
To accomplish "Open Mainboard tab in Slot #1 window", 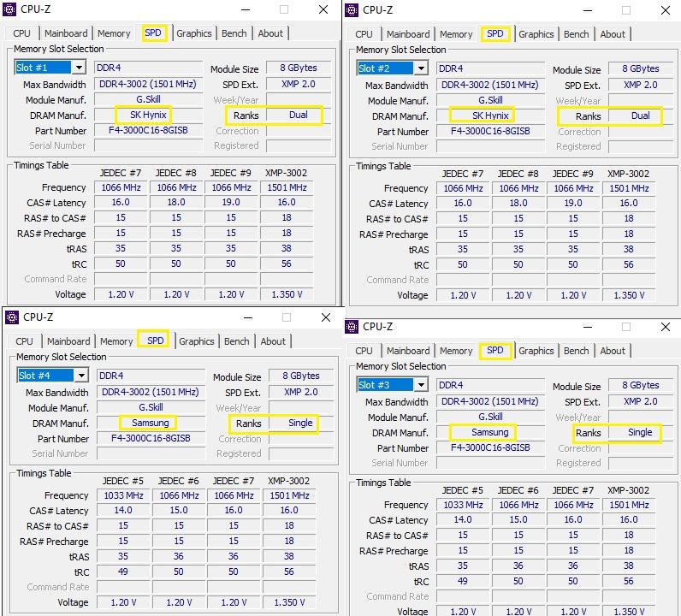I will pos(66,33).
